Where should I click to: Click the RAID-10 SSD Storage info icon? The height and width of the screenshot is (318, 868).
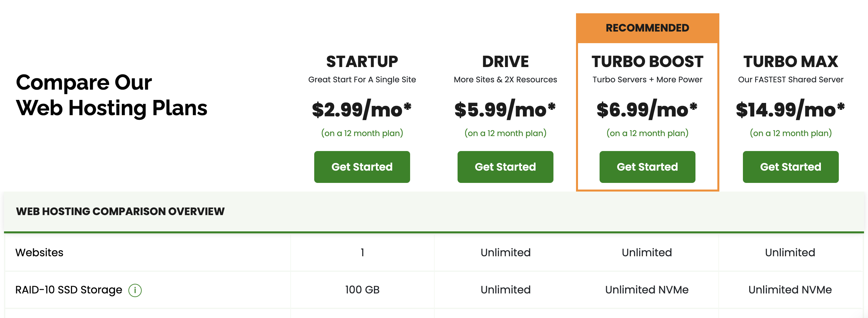point(135,290)
